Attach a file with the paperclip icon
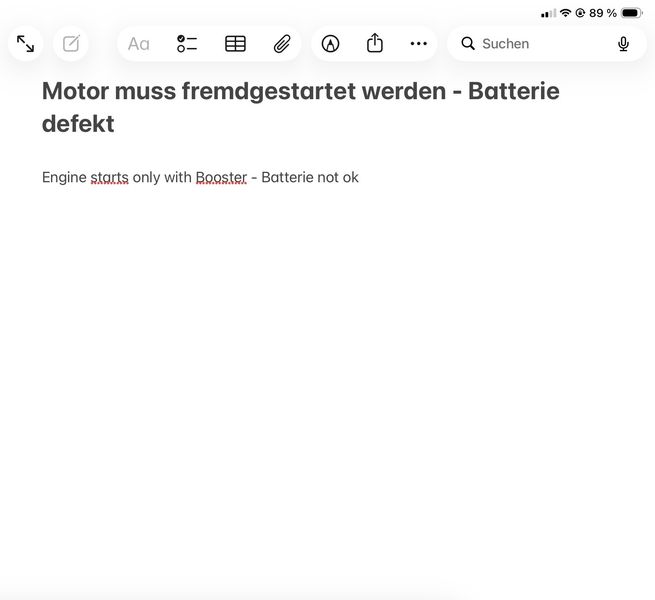Viewport: 655px width, 600px height. (282, 44)
